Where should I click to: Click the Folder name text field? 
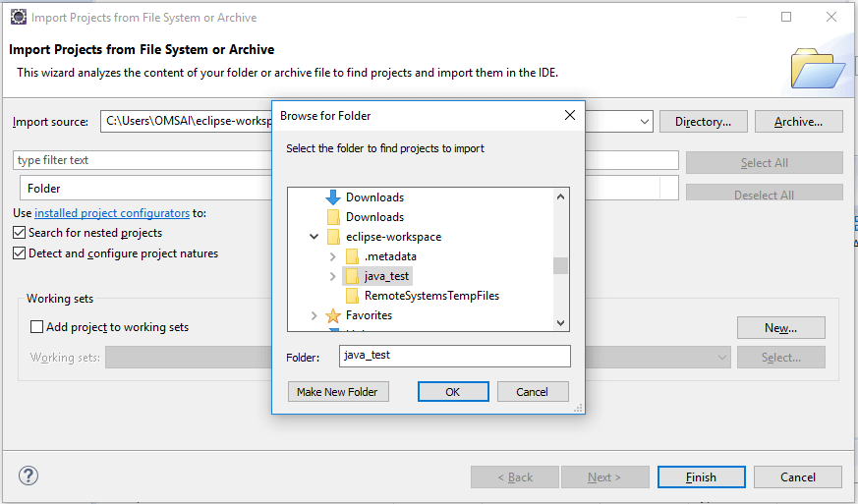pyautogui.click(x=454, y=356)
